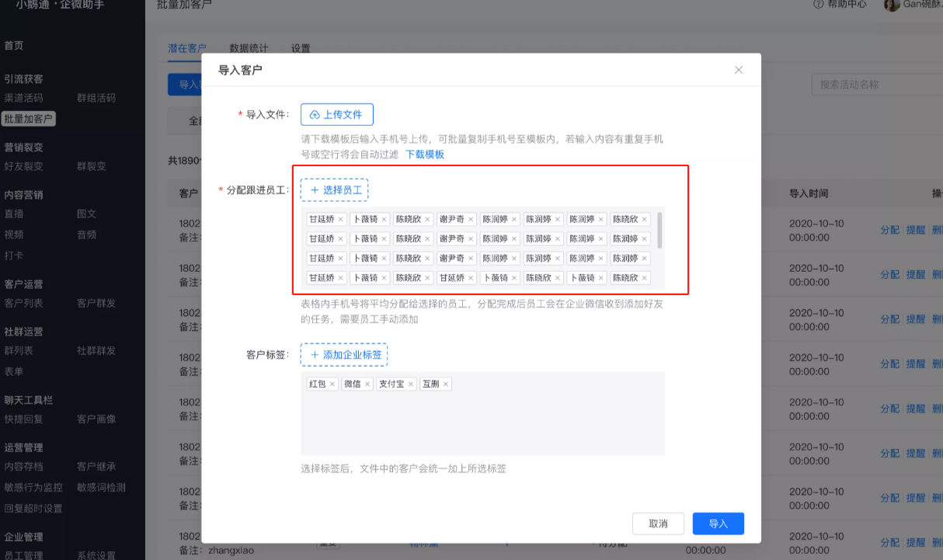
Task: Open 帮助中心 in the top bar
Action: click(x=840, y=5)
